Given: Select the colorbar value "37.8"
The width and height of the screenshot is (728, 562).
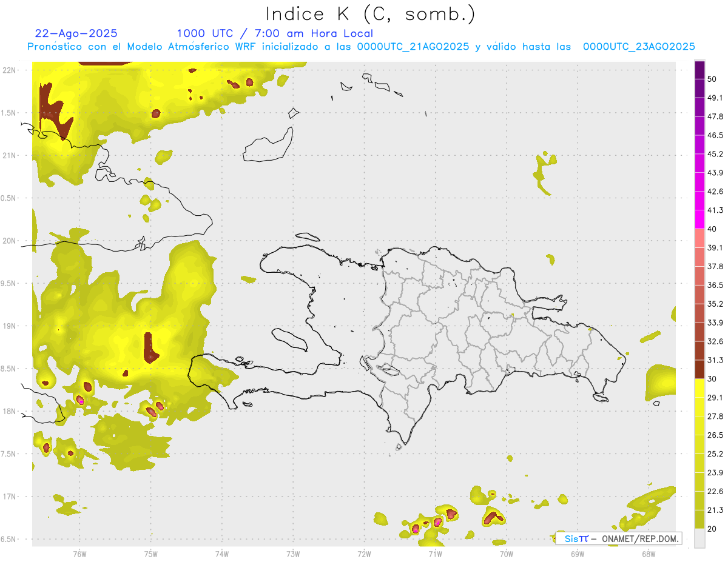Looking at the screenshot, I should tap(715, 267).
